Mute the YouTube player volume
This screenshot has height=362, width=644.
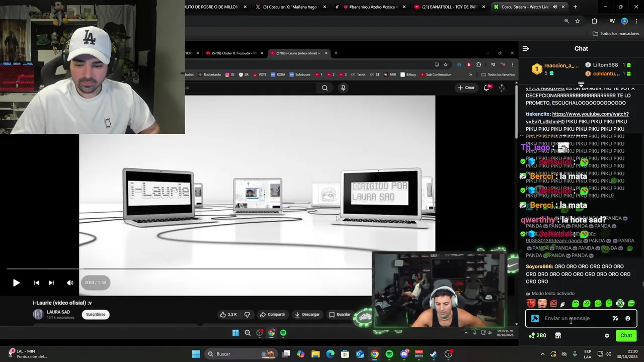tap(70, 283)
